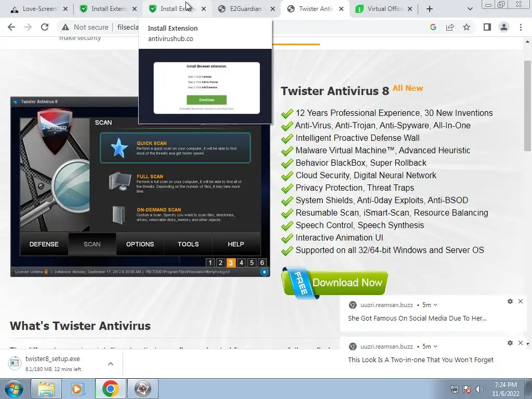Open the gray round taskbar app
532x399 pixels.
tap(142, 389)
